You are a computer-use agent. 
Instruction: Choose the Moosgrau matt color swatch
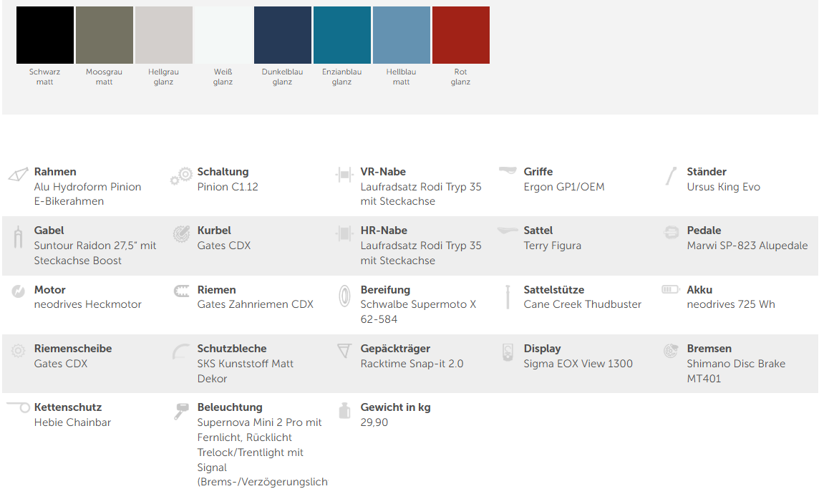105,35
